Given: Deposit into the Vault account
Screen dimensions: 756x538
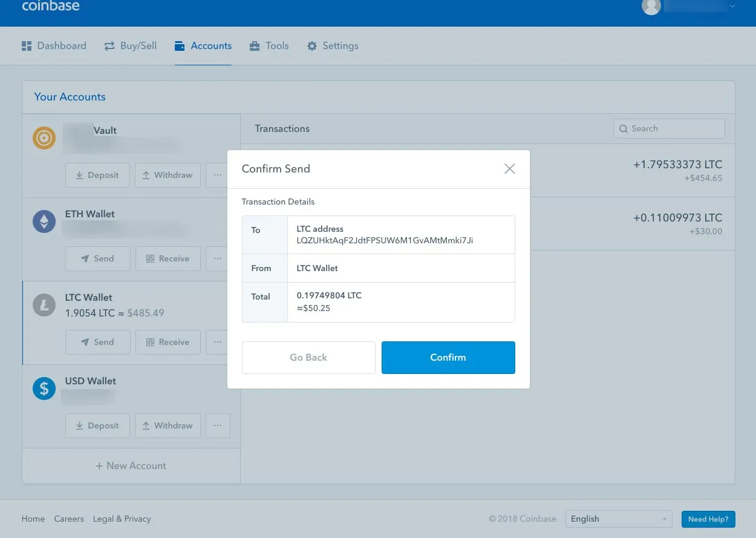Looking at the screenshot, I should [x=97, y=175].
